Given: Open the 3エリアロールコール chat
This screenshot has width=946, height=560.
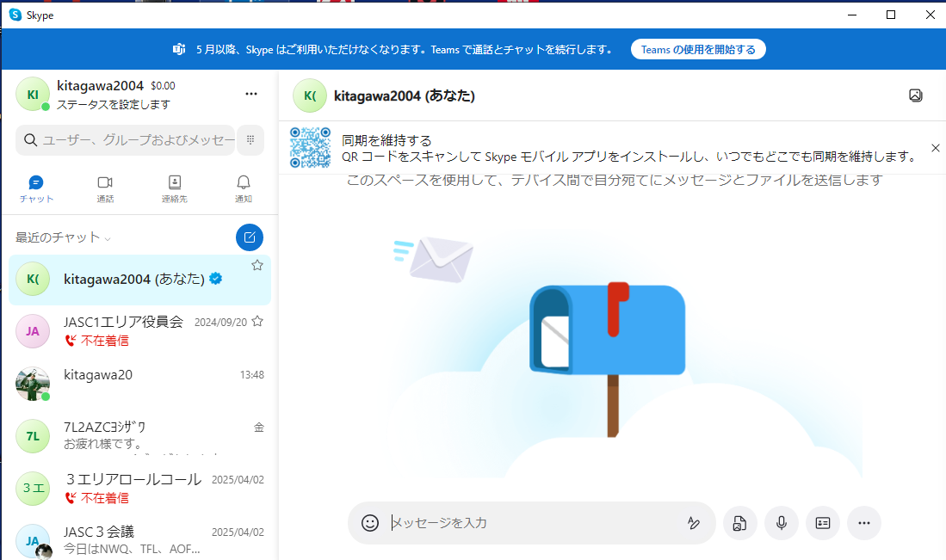Looking at the screenshot, I should click(x=139, y=489).
